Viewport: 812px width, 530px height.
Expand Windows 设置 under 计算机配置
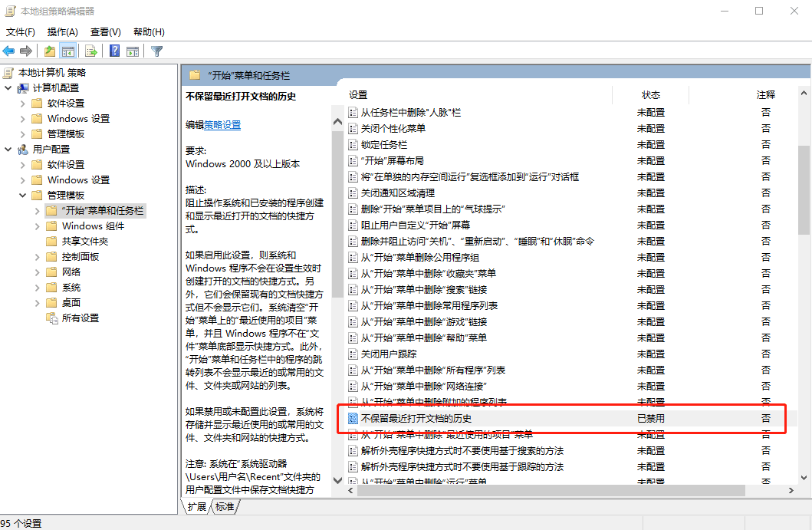coord(22,119)
